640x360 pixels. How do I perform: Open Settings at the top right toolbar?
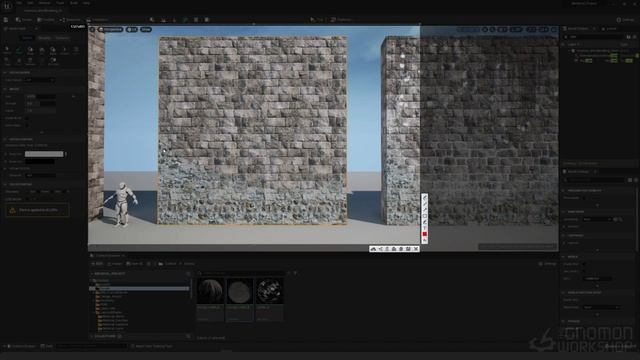click(x=626, y=20)
